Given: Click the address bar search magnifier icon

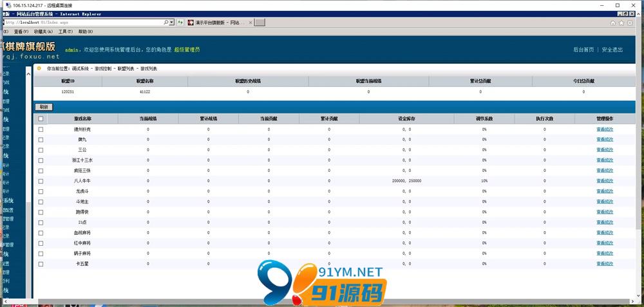Looking at the screenshot, I should pyautogui.click(x=166, y=23).
